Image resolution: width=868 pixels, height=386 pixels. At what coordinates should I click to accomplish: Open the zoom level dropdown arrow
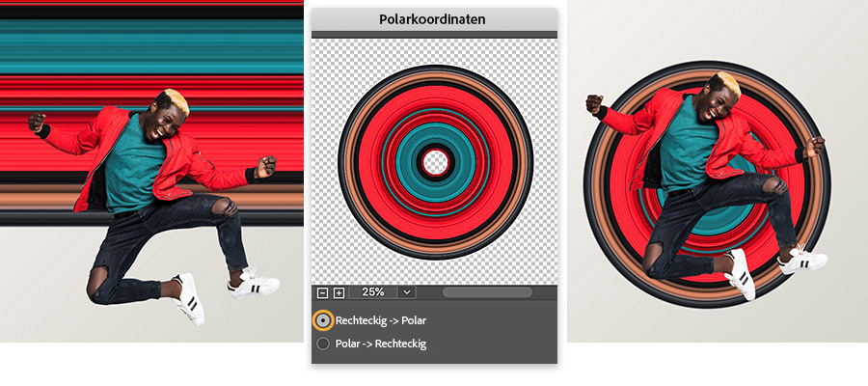407,292
